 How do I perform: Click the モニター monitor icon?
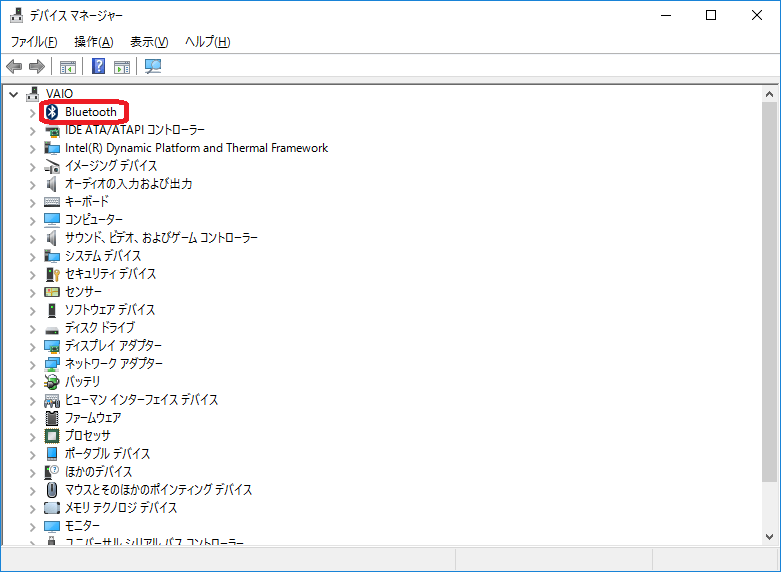[x=52, y=526]
